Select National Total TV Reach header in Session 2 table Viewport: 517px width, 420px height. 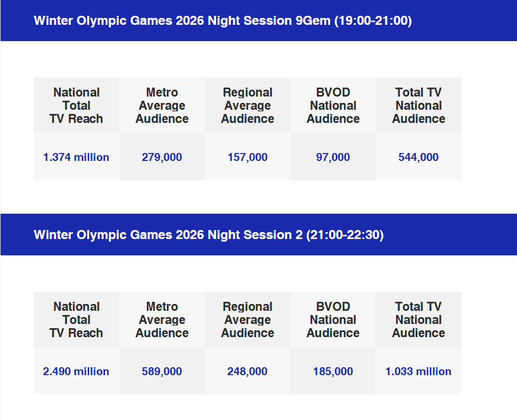[76, 320]
